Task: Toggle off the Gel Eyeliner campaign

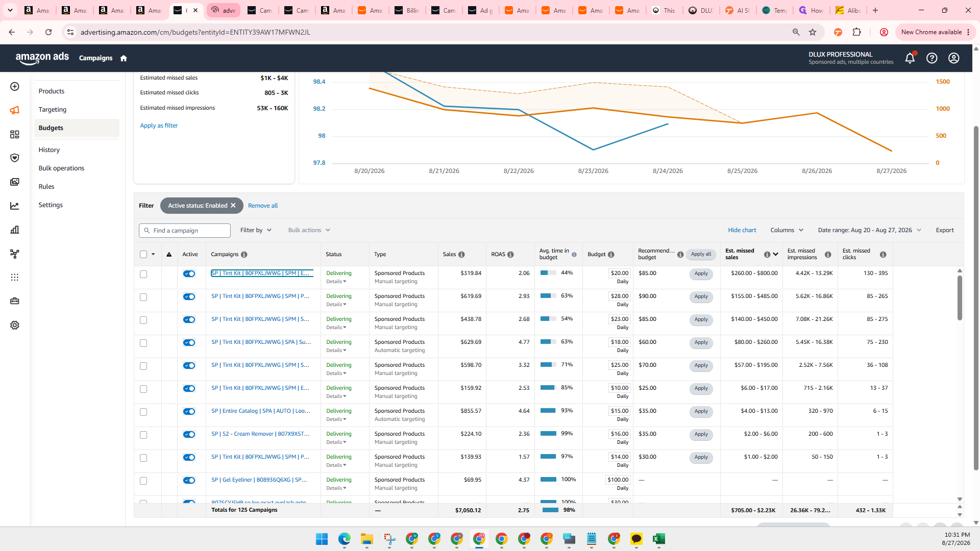Action: click(189, 481)
